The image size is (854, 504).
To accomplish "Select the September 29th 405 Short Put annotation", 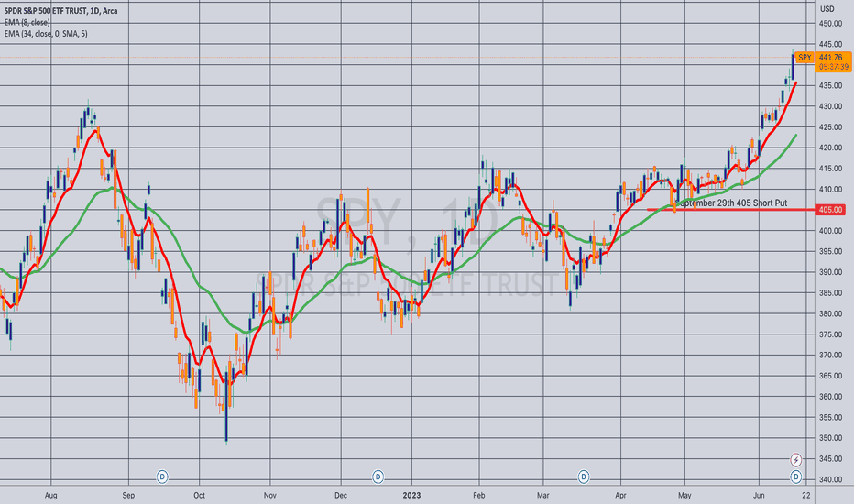I will [x=731, y=203].
